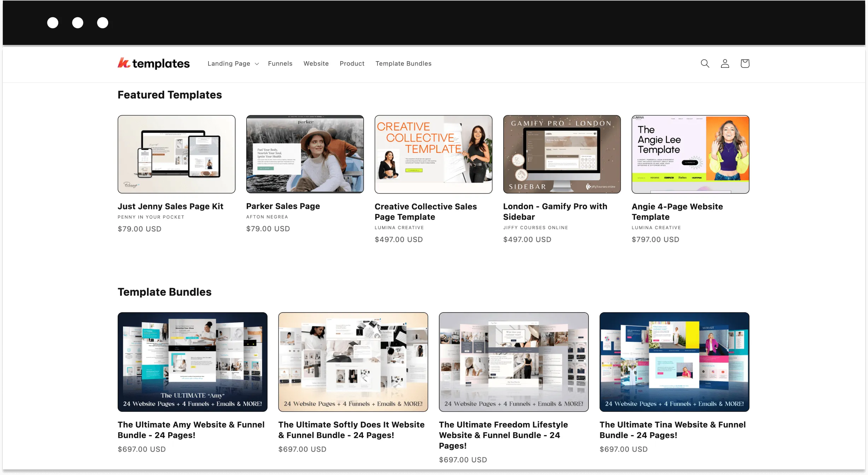Click the Template Bundles section heading
868x475 pixels.
(x=164, y=292)
